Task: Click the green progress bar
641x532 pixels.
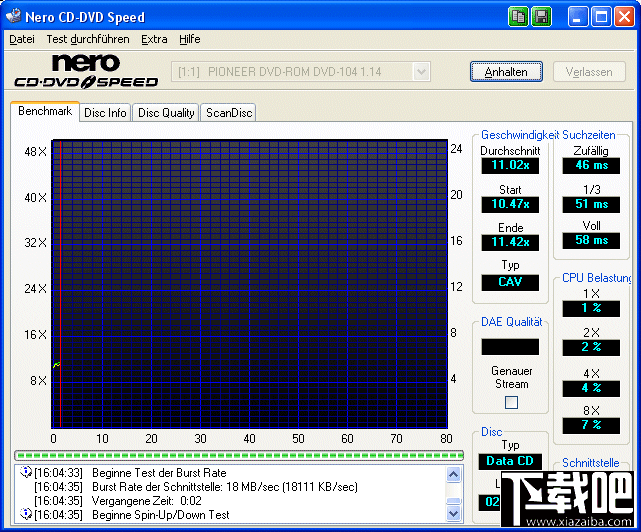Action: coord(239,455)
